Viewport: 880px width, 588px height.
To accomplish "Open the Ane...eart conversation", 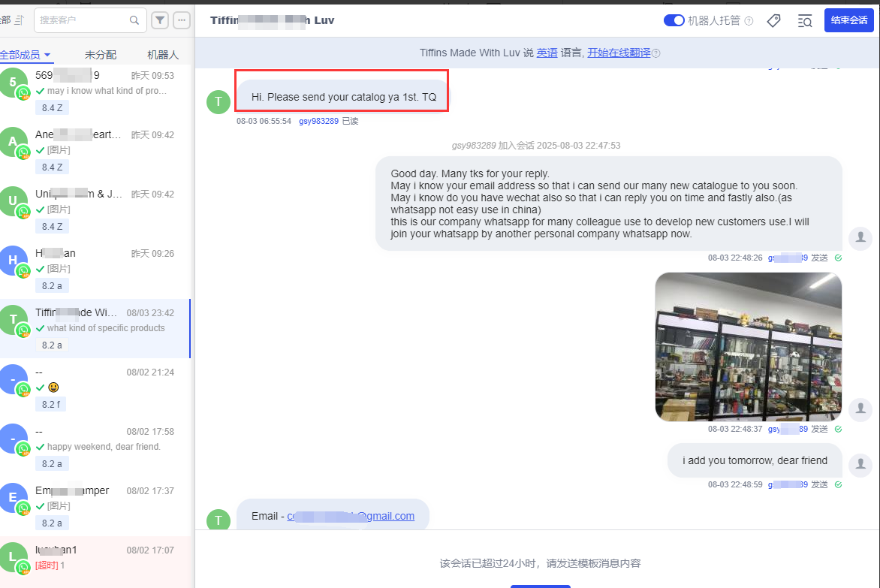I will tap(95, 150).
